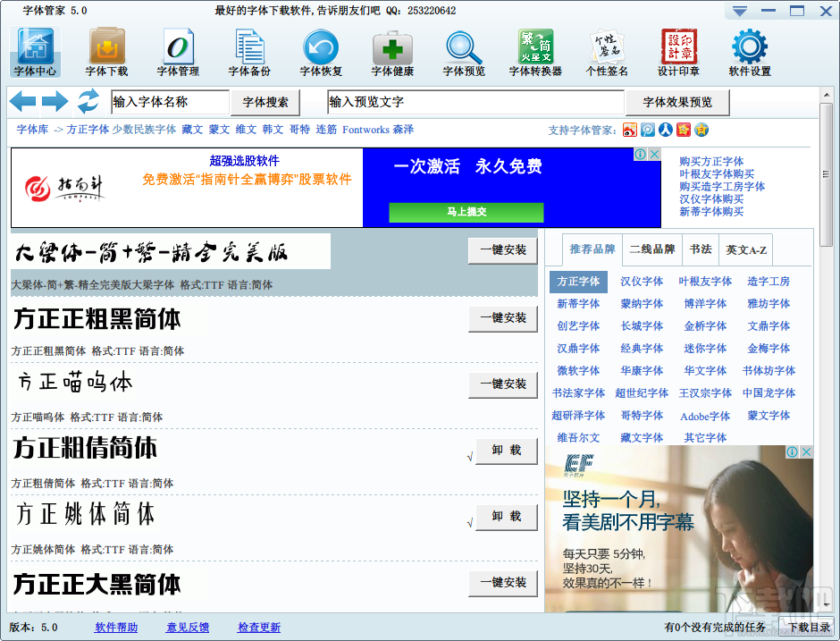The width and height of the screenshot is (840, 641).
Task: Uninstall 方正粗倩简体 using 卸载 button
Action: tap(507, 451)
